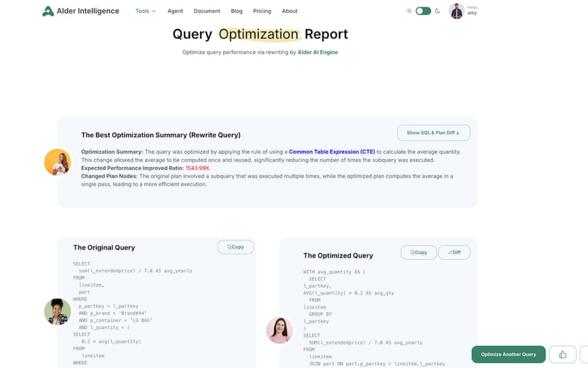Image resolution: width=588 pixels, height=368 pixels.
Task: Click the username "amy" text
Action: click(x=472, y=13)
